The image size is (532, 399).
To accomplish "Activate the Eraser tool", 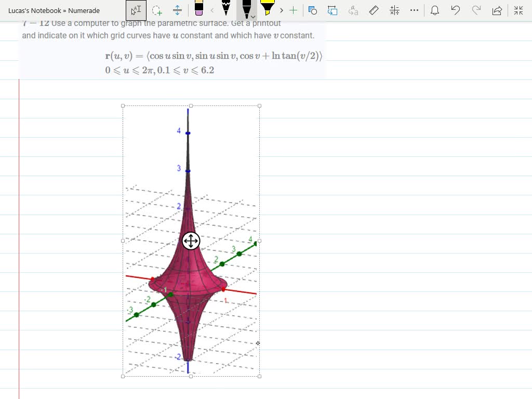I will coord(199,10).
